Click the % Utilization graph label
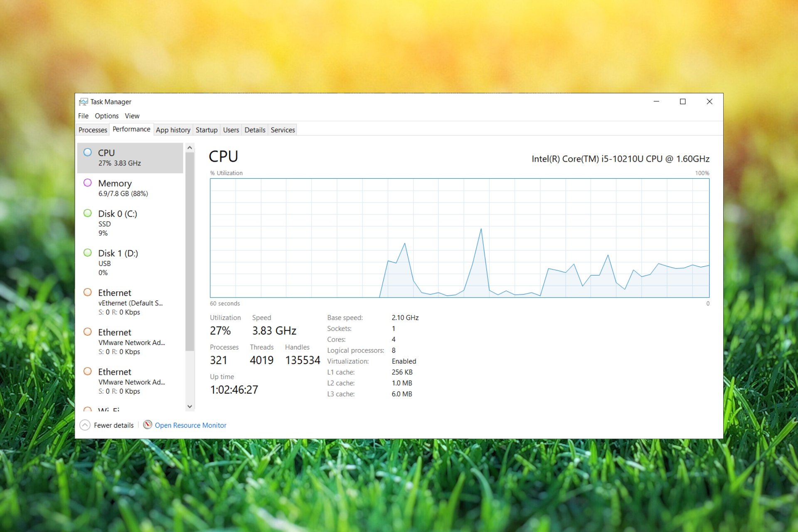Viewport: 798px width, 532px height. pyautogui.click(x=227, y=173)
